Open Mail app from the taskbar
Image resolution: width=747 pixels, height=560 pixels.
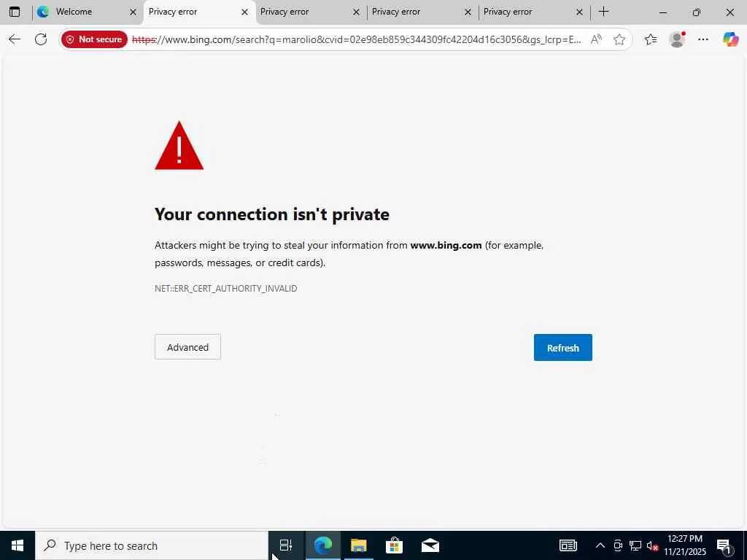[430, 545]
